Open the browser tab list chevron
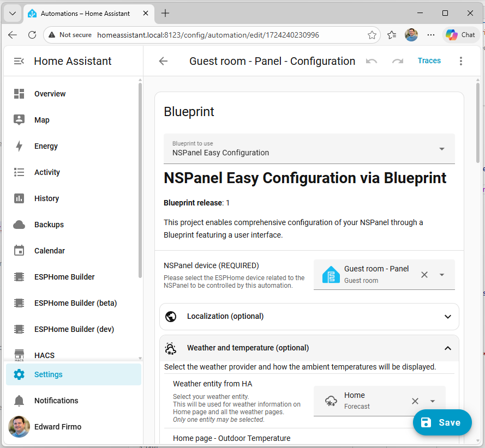Image resolution: width=485 pixels, height=448 pixels. point(13,13)
